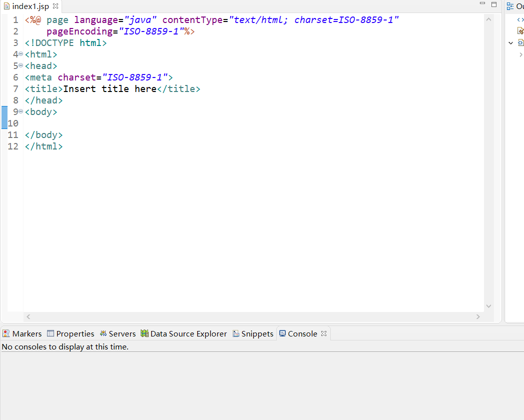
Task: Click the Markers view icon
Action: 6,333
